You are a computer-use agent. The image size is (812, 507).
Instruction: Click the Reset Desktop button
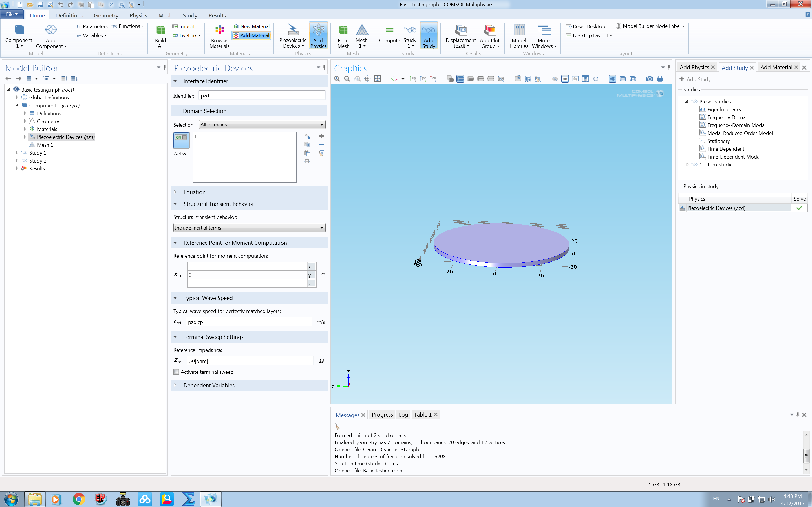pyautogui.click(x=585, y=26)
